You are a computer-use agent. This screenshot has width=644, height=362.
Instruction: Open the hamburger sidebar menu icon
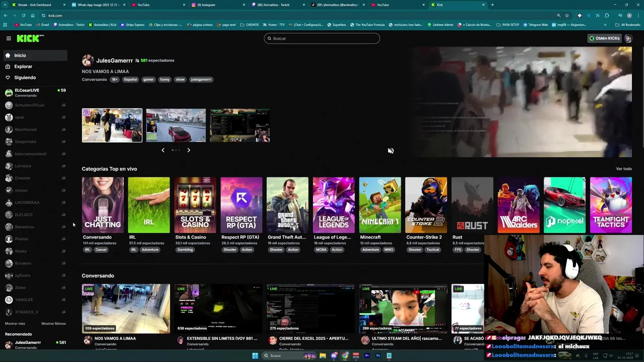click(9, 38)
